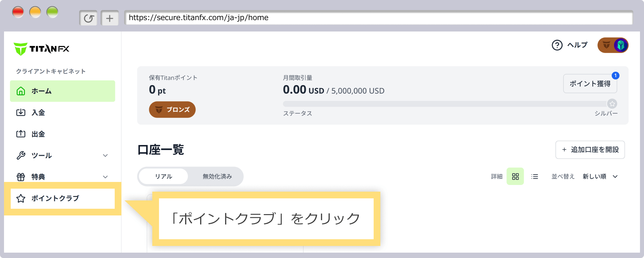Click the TITAN FX logo
The height and width of the screenshot is (258, 644).
coord(42,49)
